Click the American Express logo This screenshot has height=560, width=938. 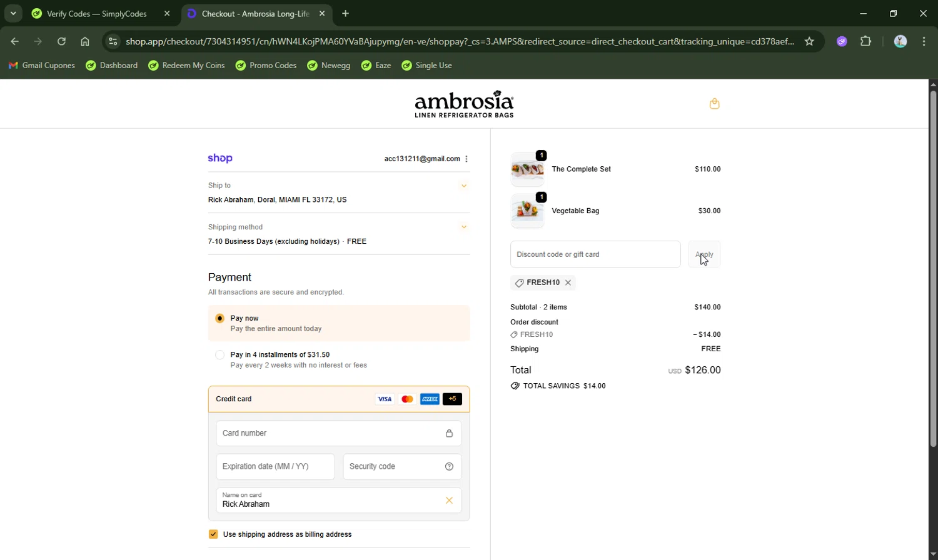click(x=430, y=399)
